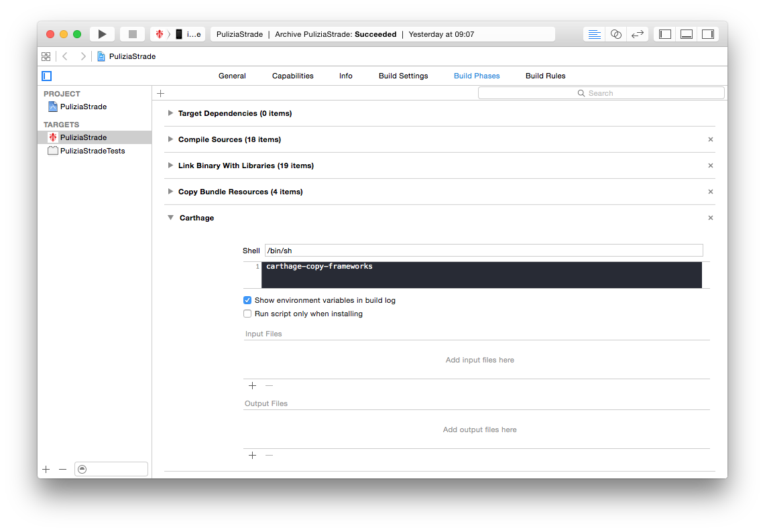
Task: Show the Assistant editor
Action: coord(615,34)
